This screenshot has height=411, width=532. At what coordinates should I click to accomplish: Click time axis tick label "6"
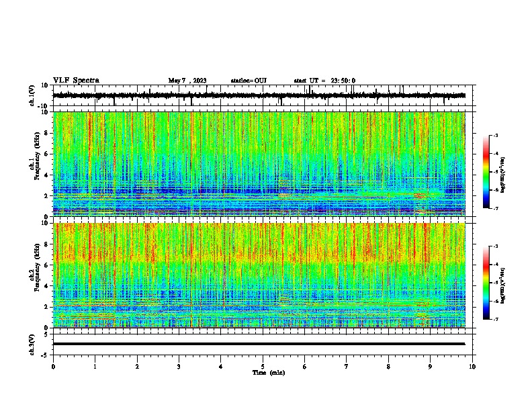click(305, 367)
